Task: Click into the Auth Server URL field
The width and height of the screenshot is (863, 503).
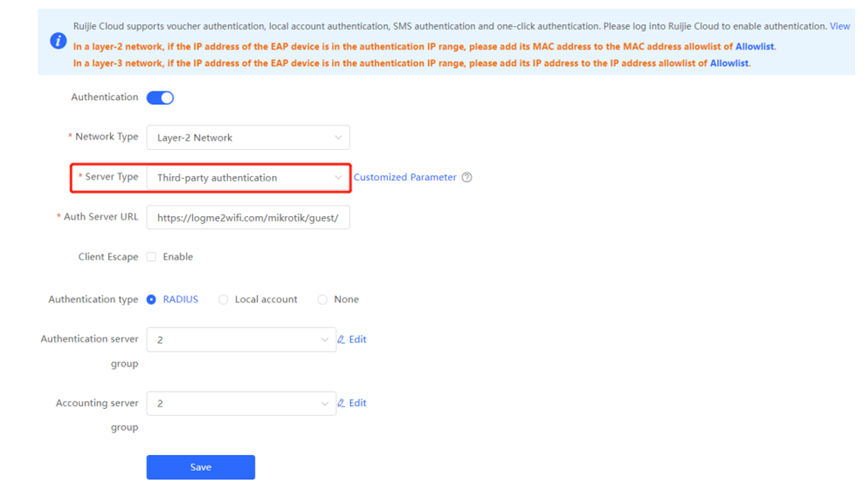Action: pyautogui.click(x=248, y=217)
